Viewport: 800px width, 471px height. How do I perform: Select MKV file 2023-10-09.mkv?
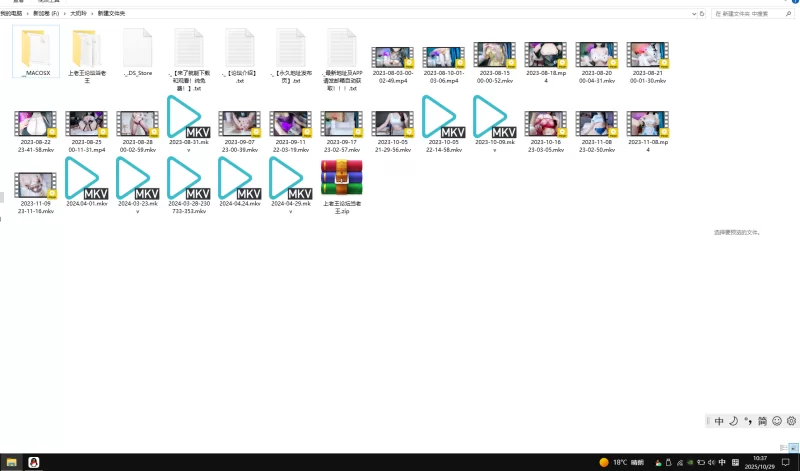(x=495, y=124)
